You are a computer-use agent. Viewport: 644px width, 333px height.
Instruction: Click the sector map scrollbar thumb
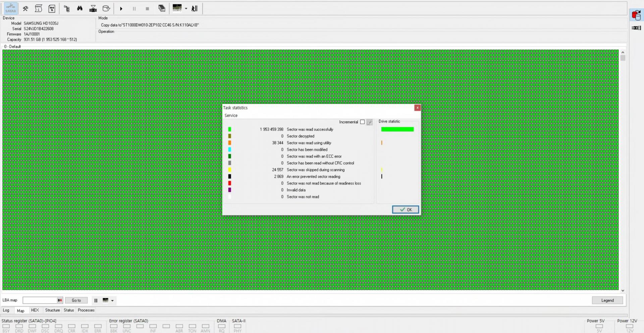(623, 58)
